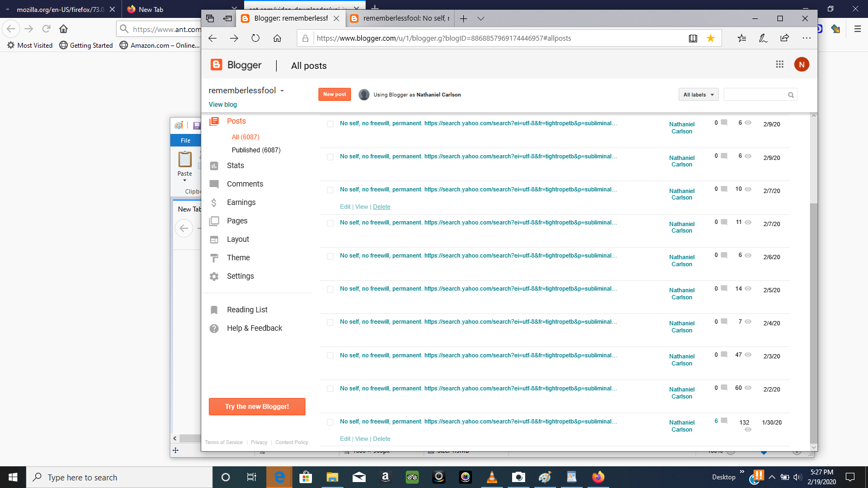Go back in Edge browser
This screenshot has width=868, height=488.
tap(213, 38)
